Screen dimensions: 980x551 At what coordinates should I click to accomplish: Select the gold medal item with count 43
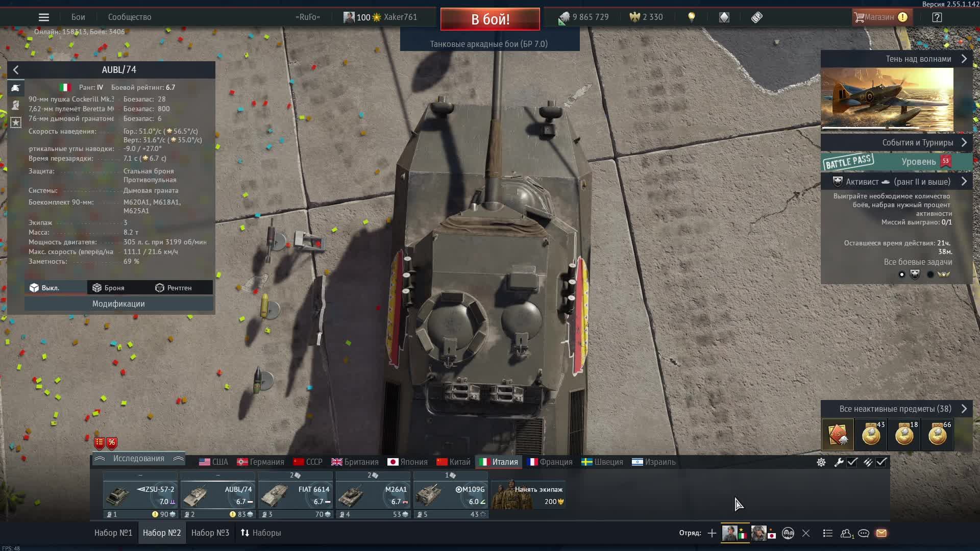[x=871, y=435]
